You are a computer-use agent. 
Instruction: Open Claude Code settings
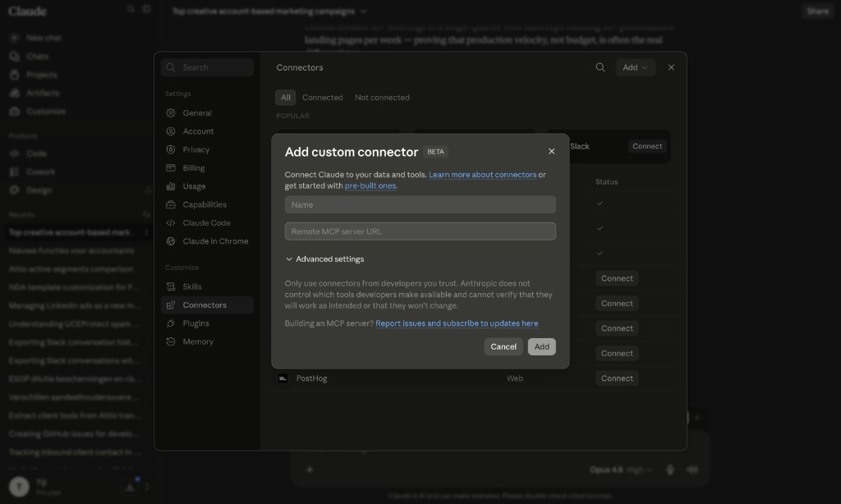click(207, 223)
